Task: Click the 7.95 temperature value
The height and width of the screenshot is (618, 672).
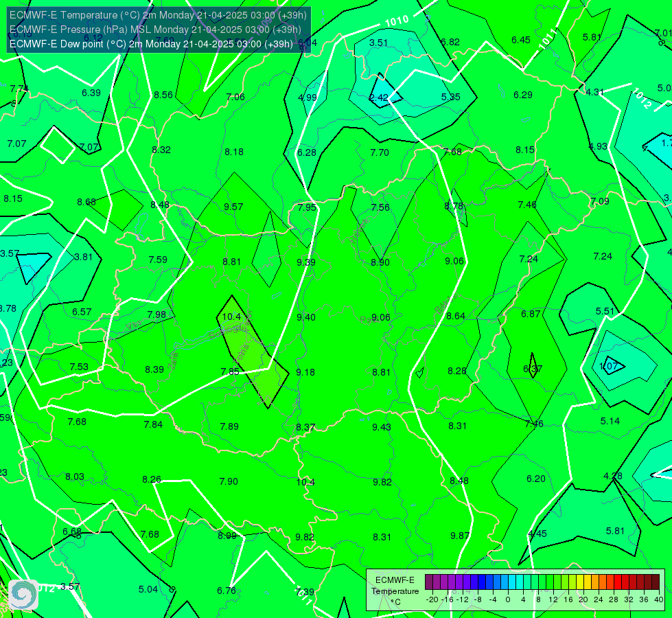Action: [x=307, y=207]
